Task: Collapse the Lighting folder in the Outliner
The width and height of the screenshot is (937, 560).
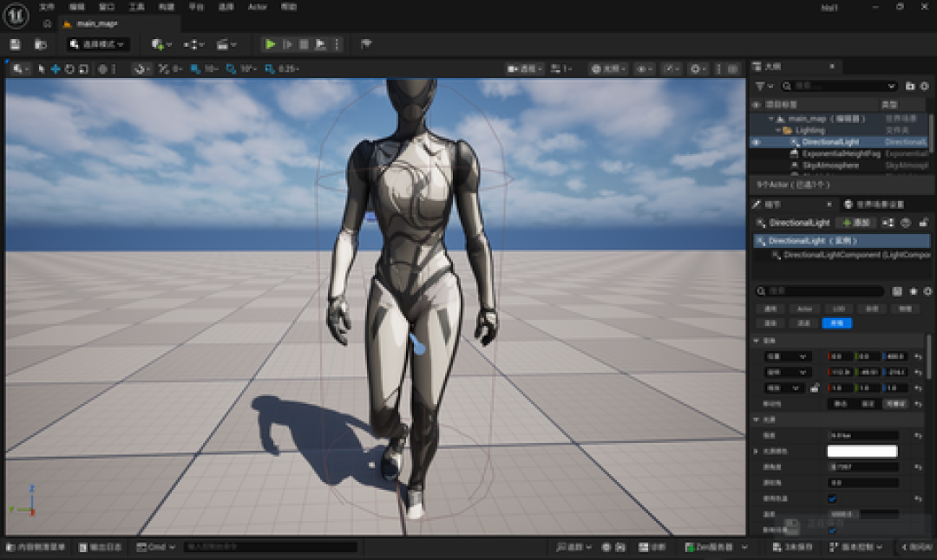Action: [778, 130]
